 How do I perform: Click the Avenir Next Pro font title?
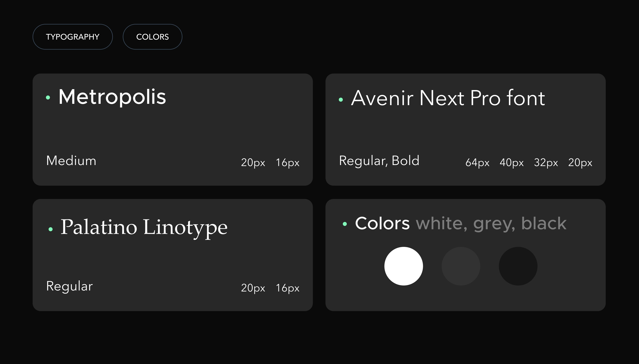coord(448,98)
